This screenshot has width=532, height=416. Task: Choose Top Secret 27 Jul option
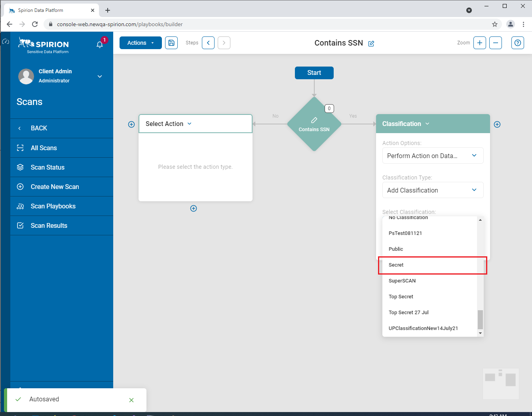(430, 312)
